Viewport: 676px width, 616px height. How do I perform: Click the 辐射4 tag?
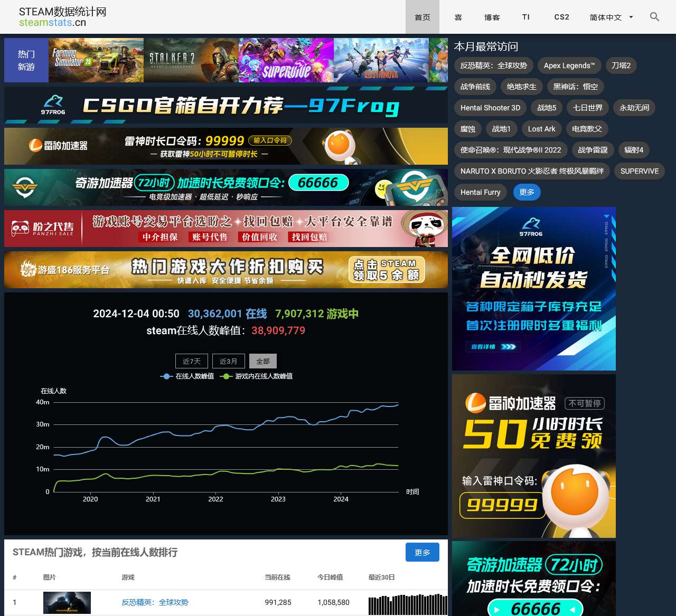pos(634,150)
